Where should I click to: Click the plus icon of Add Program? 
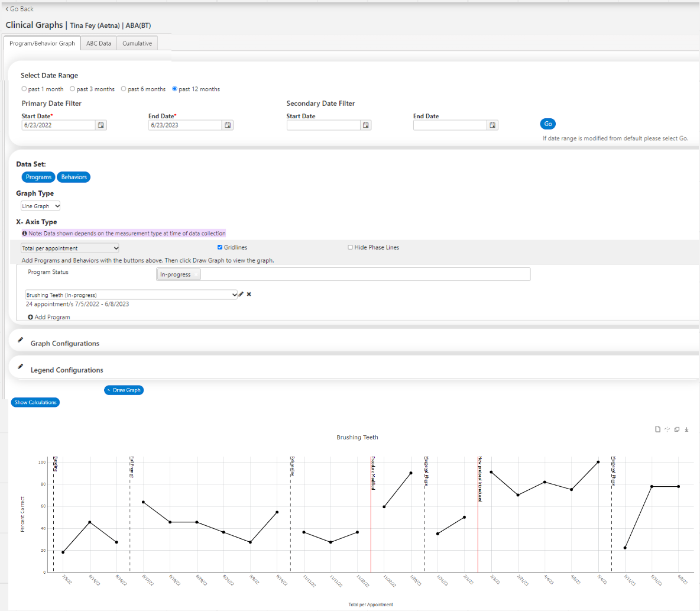click(30, 317)
